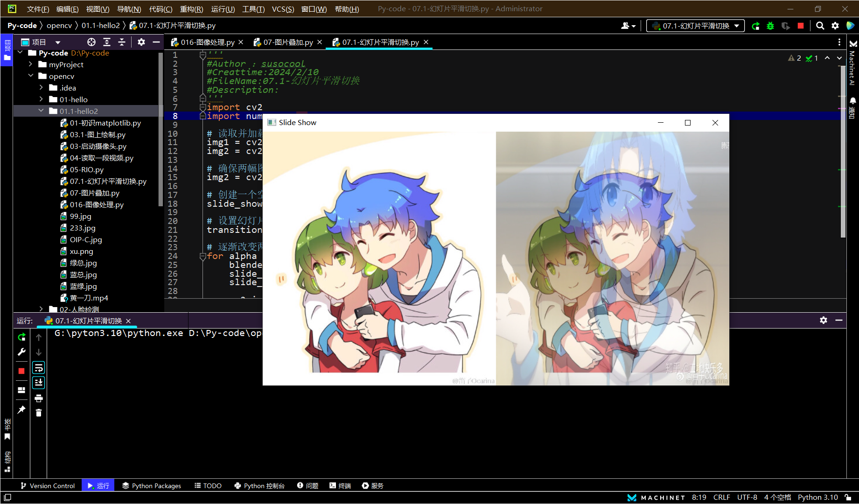
Task: Click the opencv breadcrumb
Action: 59,26
